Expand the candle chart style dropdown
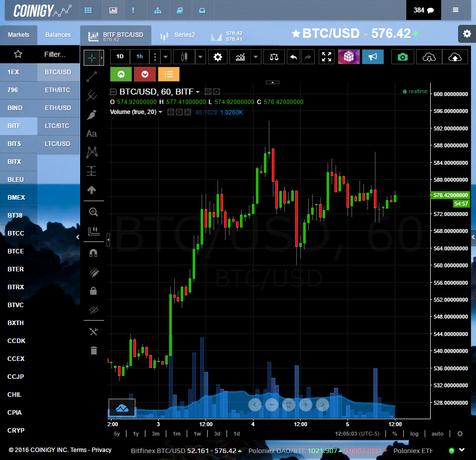This screenshot has height=460, width=476. 200,57
